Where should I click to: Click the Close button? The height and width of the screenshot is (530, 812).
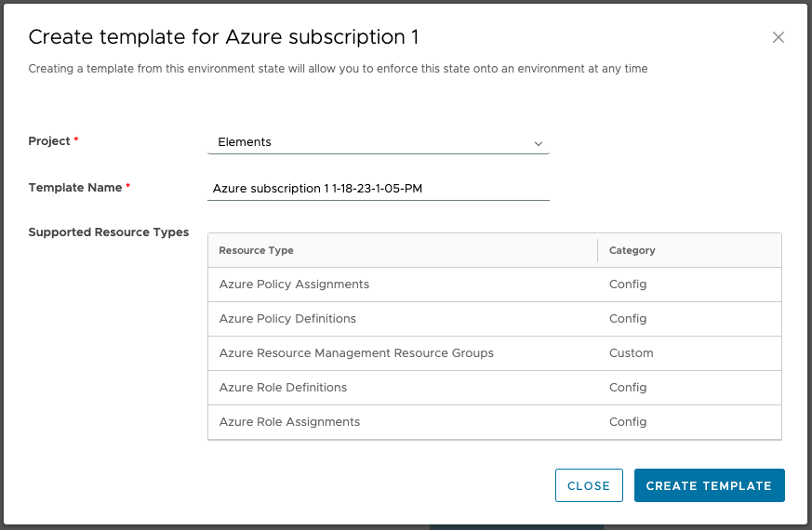pos(588,485)
